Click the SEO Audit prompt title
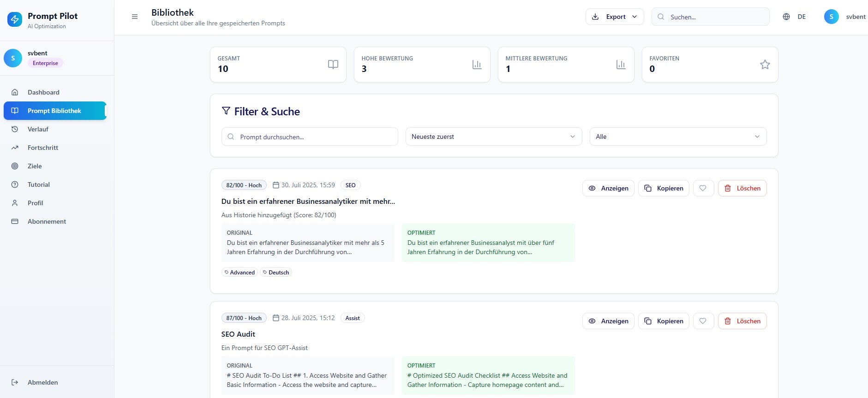The image size is (868, 398). (238, 334)
